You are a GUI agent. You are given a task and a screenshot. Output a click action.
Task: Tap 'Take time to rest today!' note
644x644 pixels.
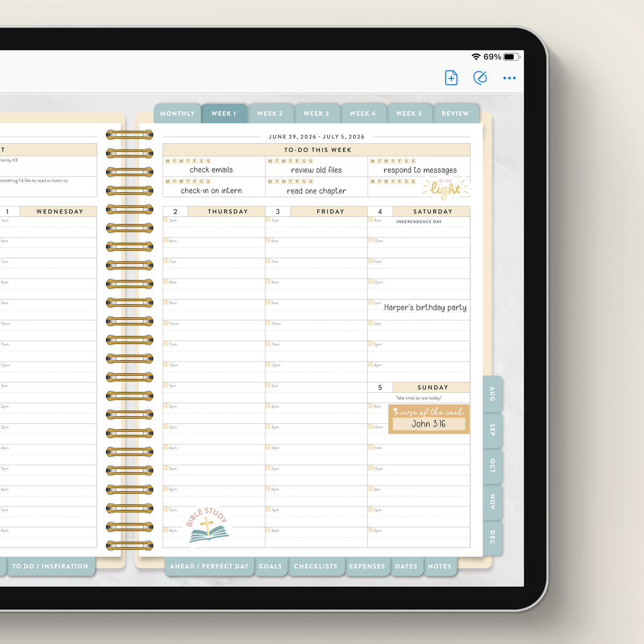pyautogui.click(x=419, y=398)
